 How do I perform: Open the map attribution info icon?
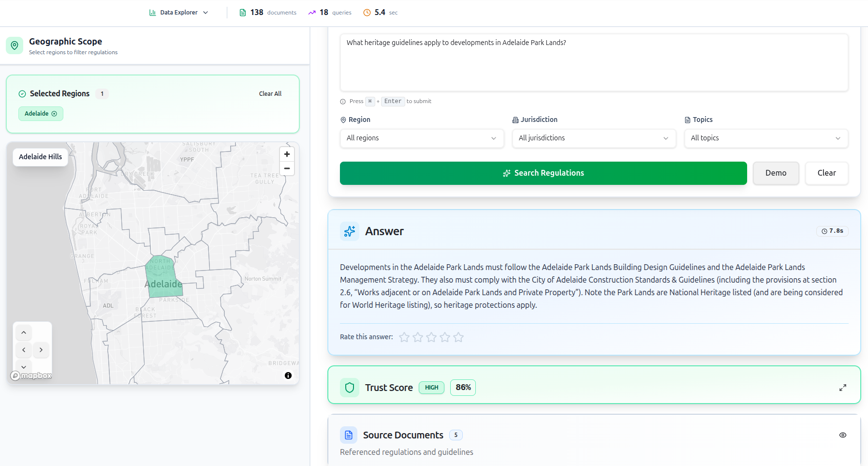[x=288, y=376]
